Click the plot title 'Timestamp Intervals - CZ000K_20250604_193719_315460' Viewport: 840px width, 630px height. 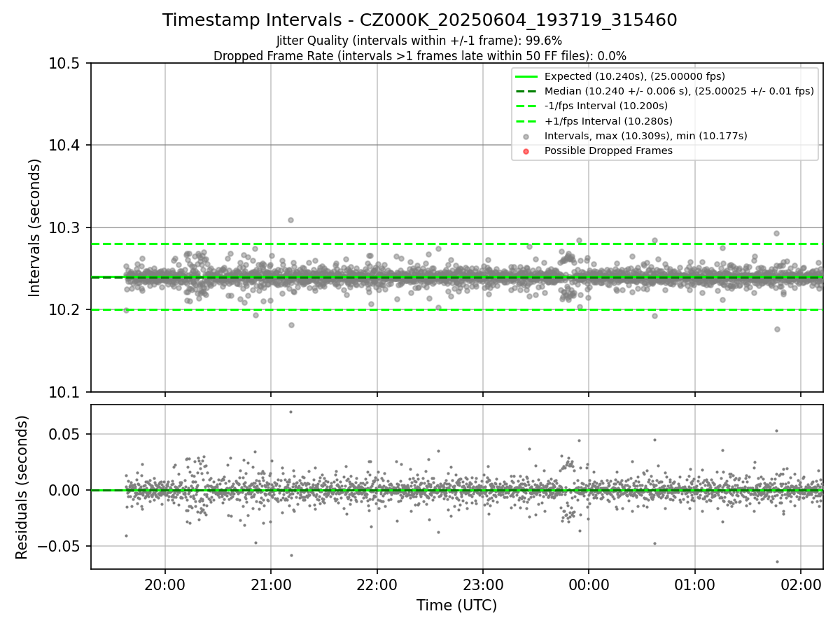tap(420, 20)
